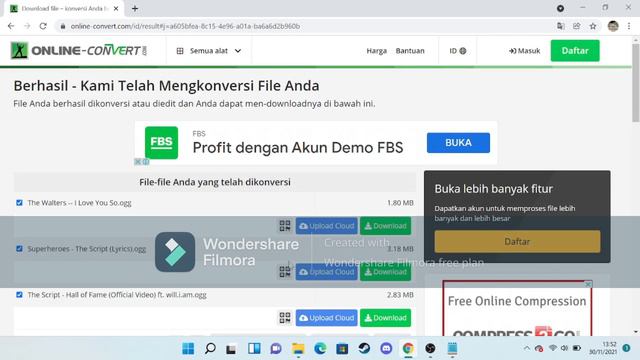Bookmark this page with the star icon
The width and height of the screenshot is (640, 360).
tap(593, 26)
